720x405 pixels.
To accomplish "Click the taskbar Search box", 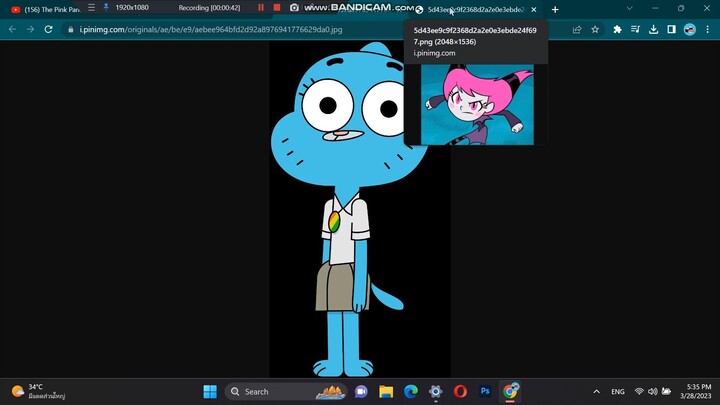I will pos(286,392).
